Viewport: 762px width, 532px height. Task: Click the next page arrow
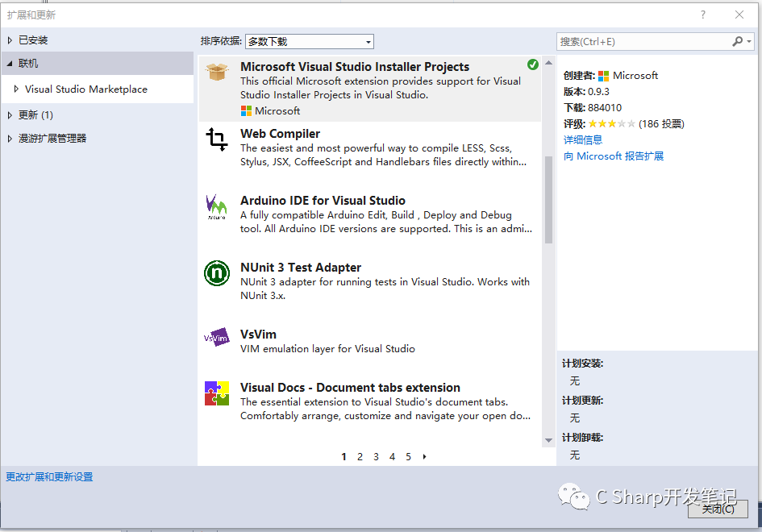pyautogui.click(x=424, y=457)
